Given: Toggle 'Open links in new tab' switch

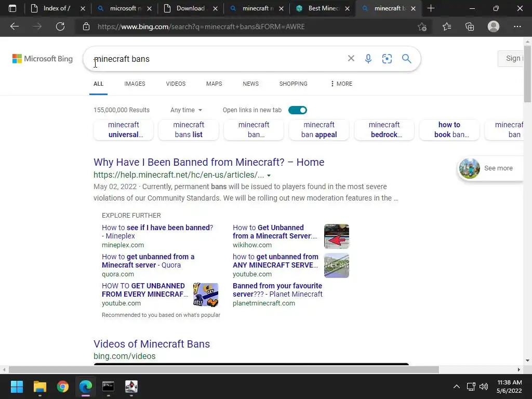Looking at the screenshot, I should click(x=298, y=110).
